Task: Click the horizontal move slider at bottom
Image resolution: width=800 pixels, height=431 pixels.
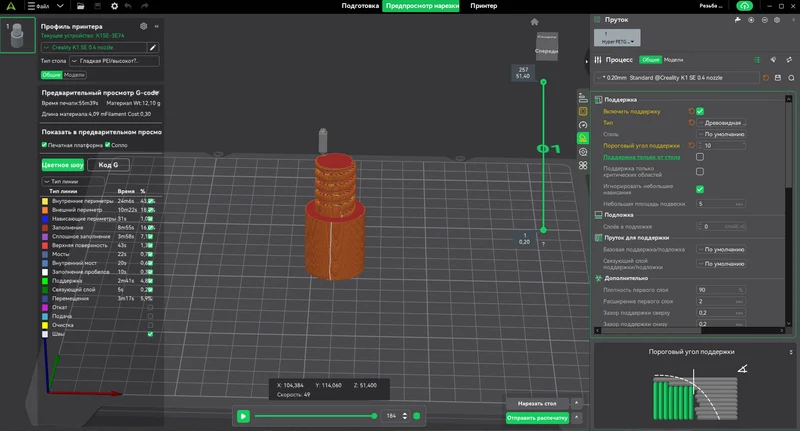Action: click(315, 416)
